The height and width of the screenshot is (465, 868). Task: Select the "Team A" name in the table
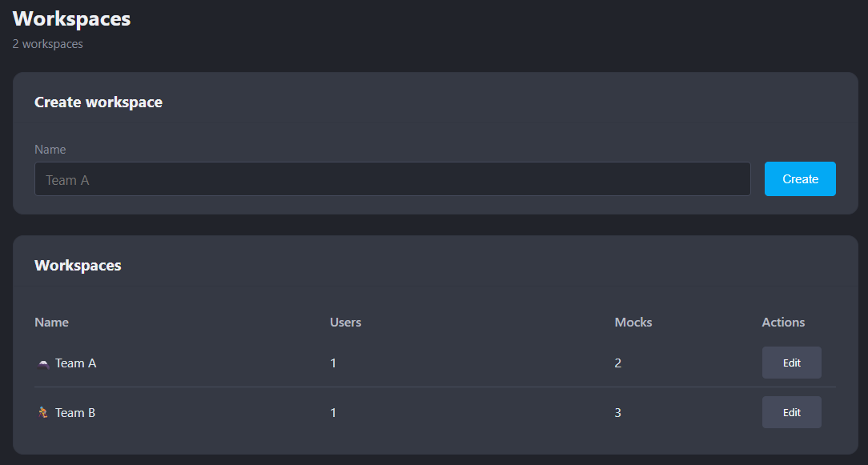click(x=76, y=363)
